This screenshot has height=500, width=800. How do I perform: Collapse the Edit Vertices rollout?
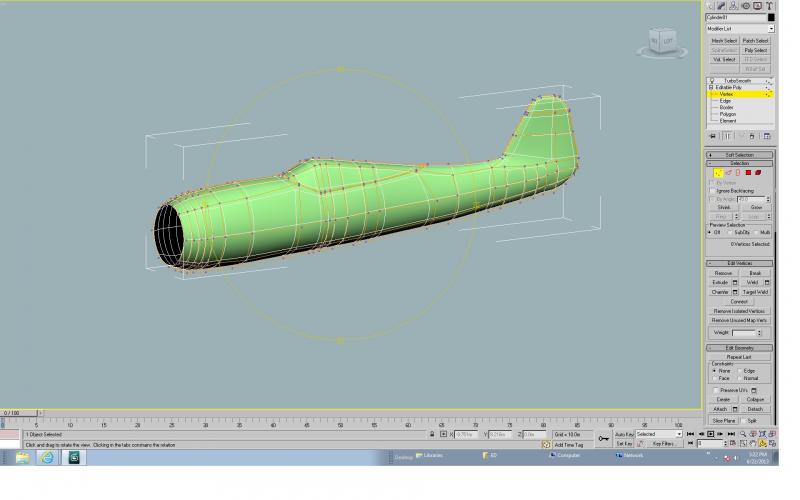point(739,263)
